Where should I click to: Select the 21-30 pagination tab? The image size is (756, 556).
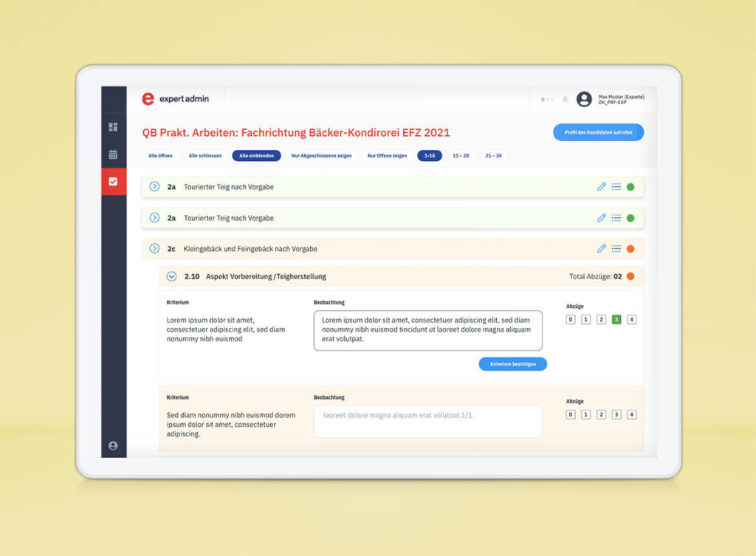pos(492,156)
